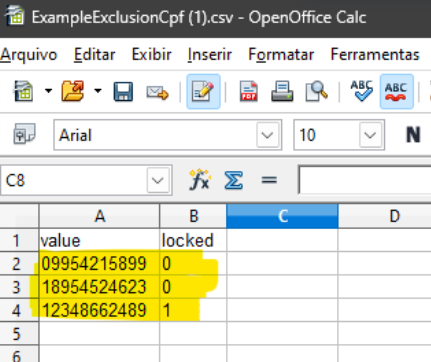Save the document with floppy icon
The height and width of the screenshot is (362, 431).
pos(123,91)
